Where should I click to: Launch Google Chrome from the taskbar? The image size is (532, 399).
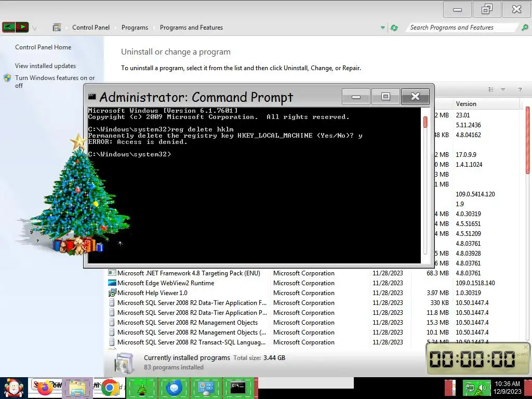pos(109,388)
